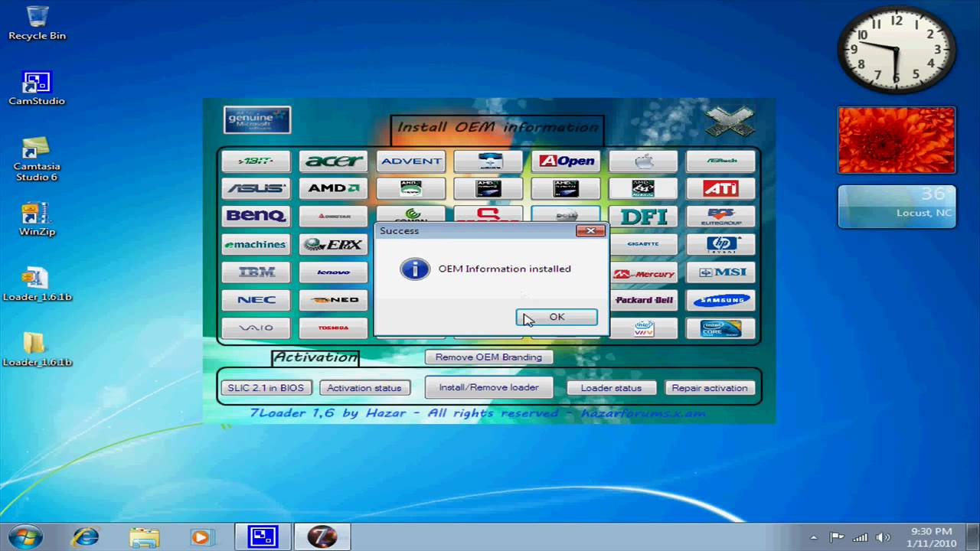Show hidden system tray icons
The image size is (980, 551).
(813, 537)
